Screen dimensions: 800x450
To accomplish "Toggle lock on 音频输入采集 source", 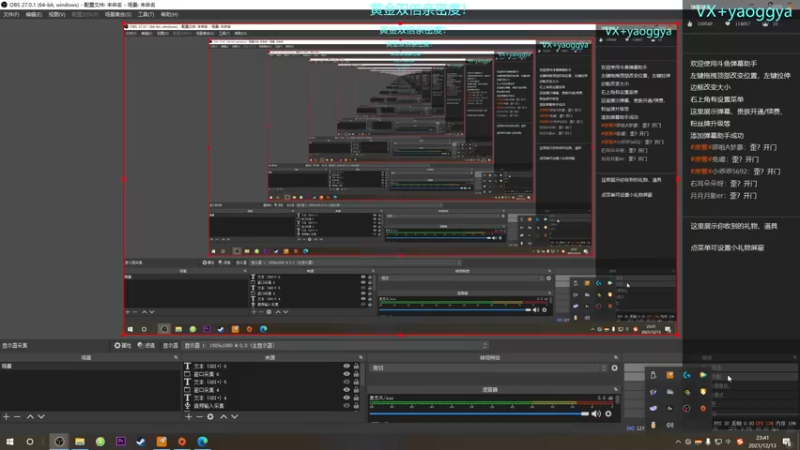I will click(x=356, y=406).
